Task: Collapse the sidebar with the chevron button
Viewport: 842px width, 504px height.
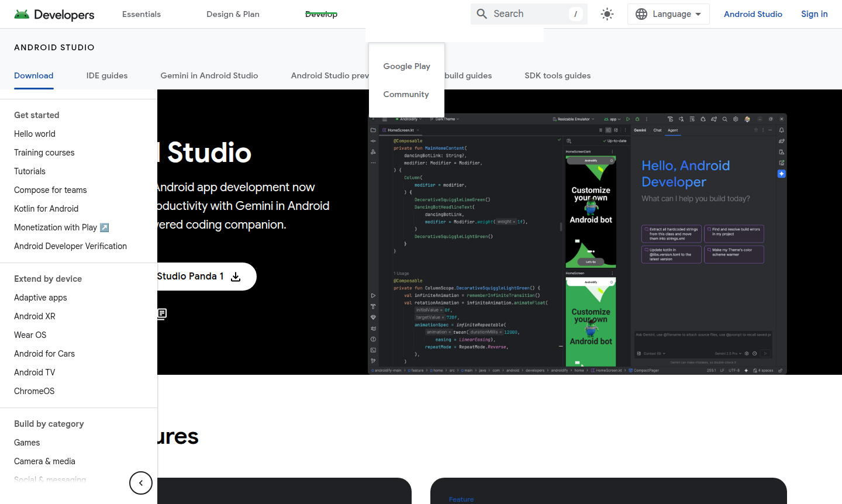Action: [141, 483]
